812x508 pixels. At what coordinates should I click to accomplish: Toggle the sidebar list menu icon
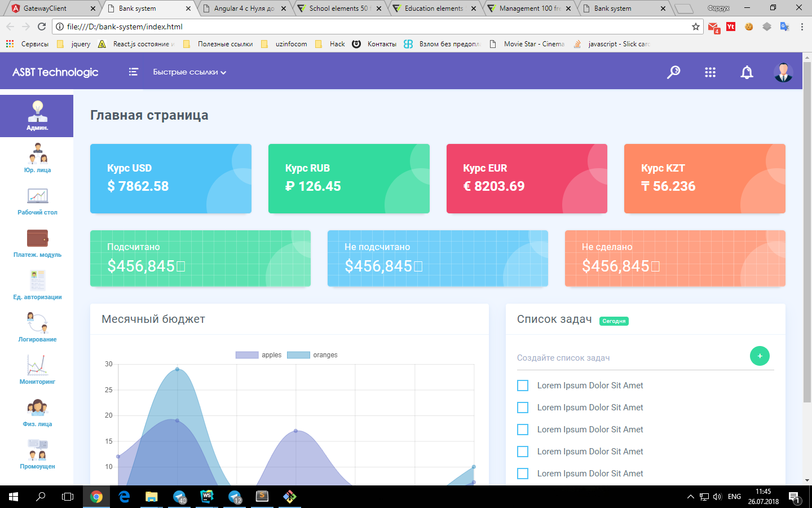pos(133,72)
